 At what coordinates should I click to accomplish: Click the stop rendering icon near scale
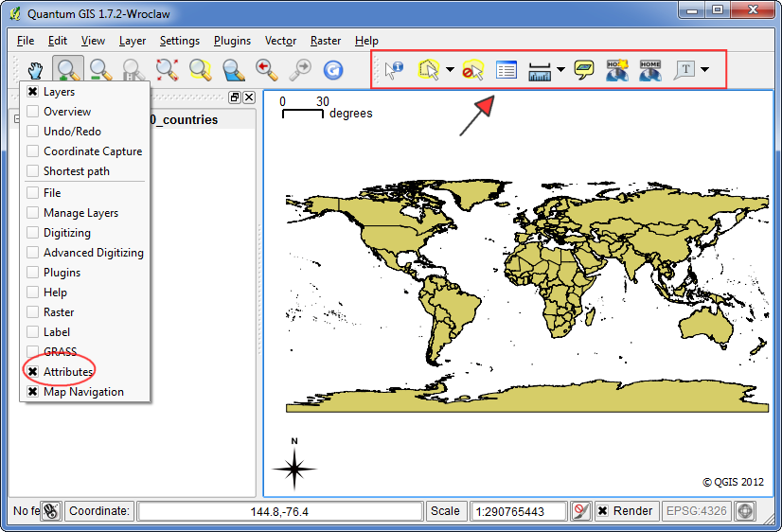[580, 511]
